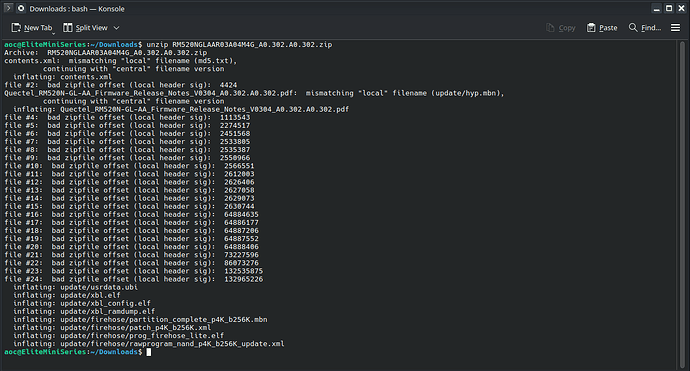Click the Copy toolbar button
The image size is (690, 371).
coord(561,28)
